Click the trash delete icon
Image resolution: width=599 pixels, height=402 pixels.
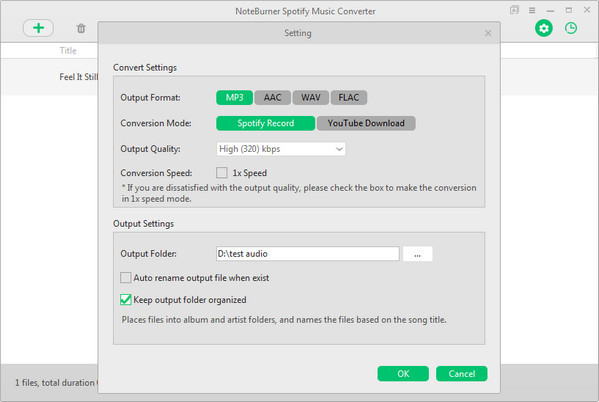coord(81,28)
